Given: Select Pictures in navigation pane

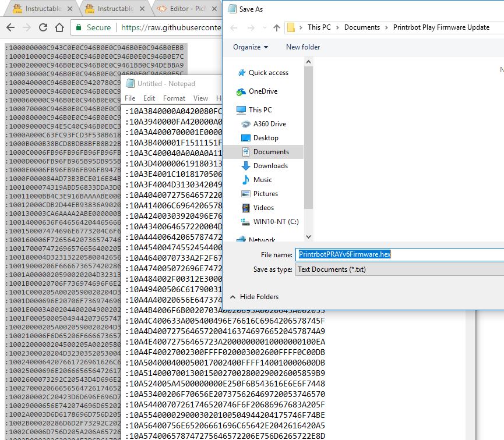Looking at the screenshot, I should point(260,194).
